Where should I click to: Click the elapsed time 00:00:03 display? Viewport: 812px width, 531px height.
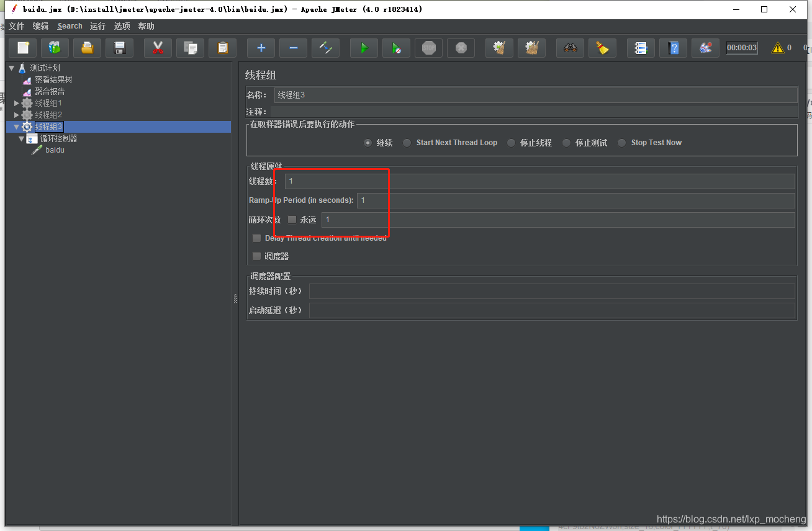pos(742,48)
